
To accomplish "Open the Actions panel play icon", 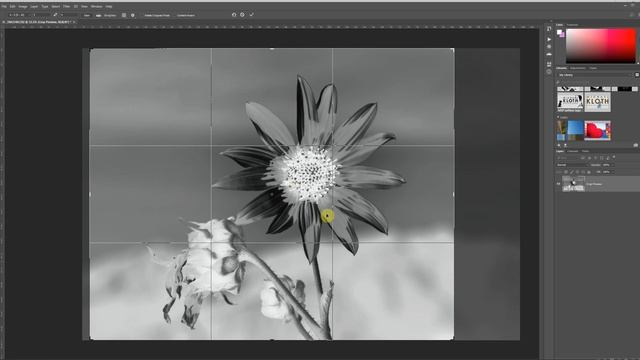I will pos(549,39).
